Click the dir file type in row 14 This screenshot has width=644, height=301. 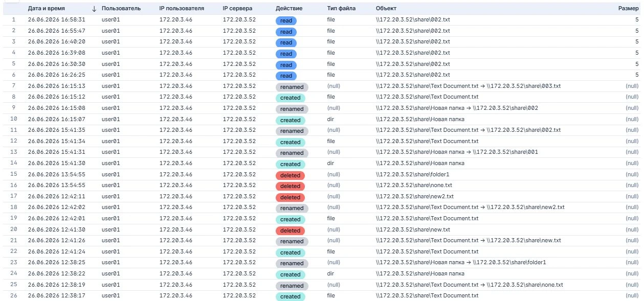[330, 164]
